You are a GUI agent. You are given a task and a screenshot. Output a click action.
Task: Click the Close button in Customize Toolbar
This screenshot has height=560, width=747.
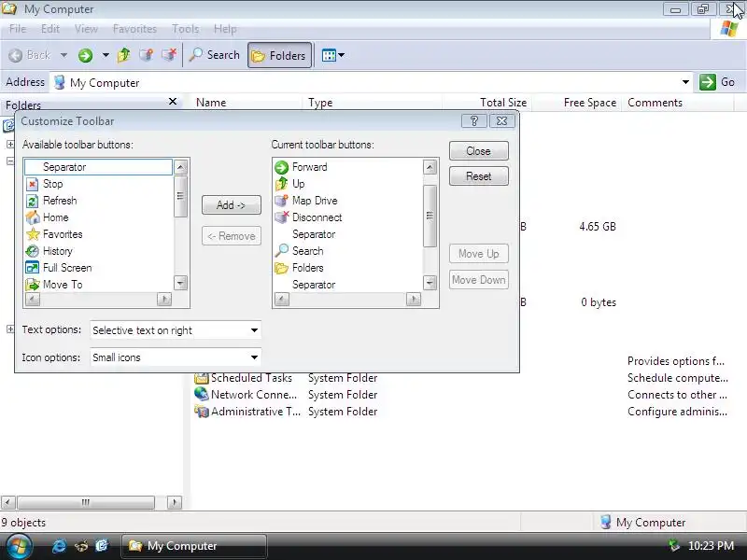click(x=478, y=151)
